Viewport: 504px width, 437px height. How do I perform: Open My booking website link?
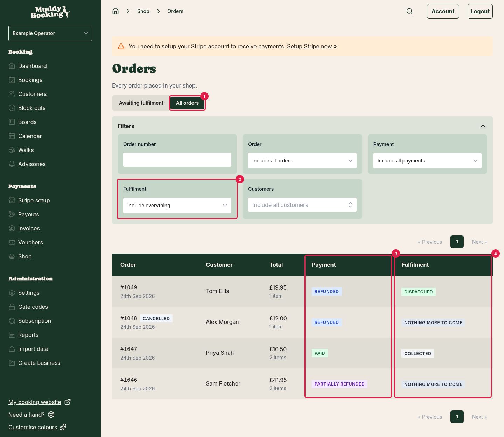(35, 402)
